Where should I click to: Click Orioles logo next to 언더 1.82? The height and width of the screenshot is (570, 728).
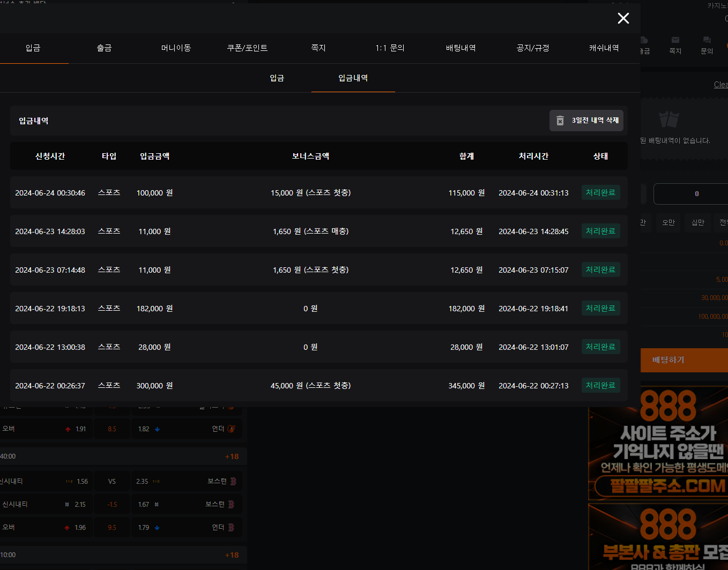[231, 429]
